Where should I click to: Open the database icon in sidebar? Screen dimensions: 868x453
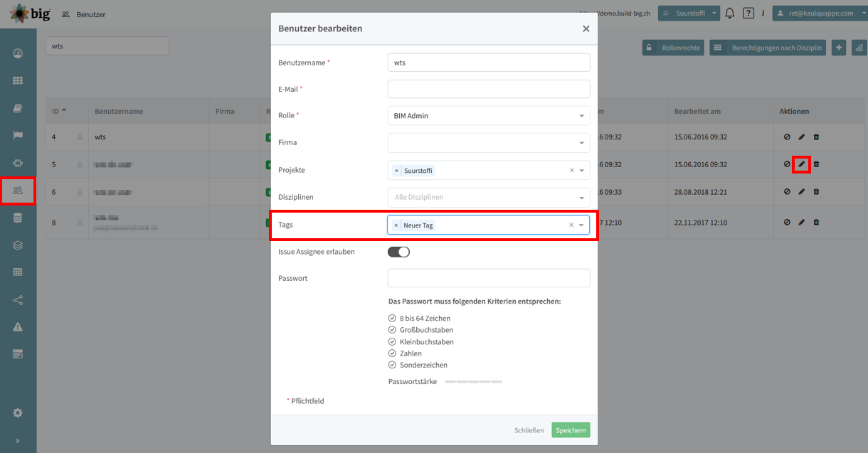(18, 218)
